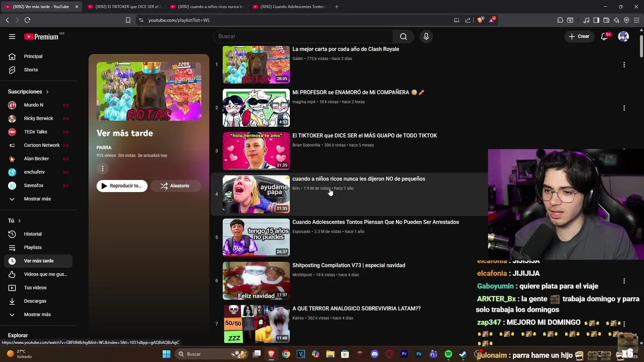Click the browser address bar URL
The width and height of the screenshot is (644, 362).
179,20
